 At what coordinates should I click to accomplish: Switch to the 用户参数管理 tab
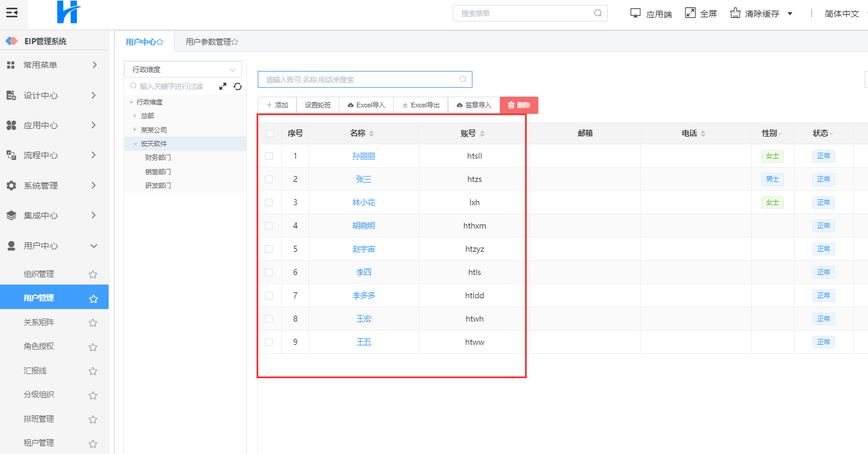(211, 42)
